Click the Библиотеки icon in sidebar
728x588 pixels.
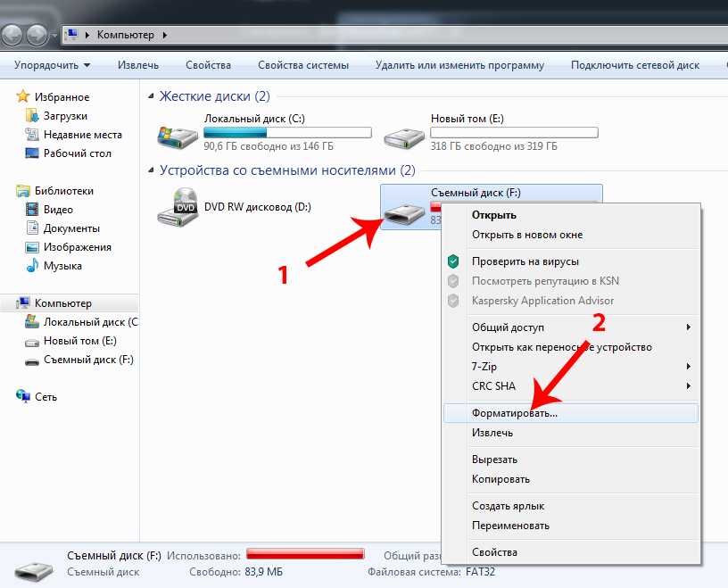coord(23,190)
